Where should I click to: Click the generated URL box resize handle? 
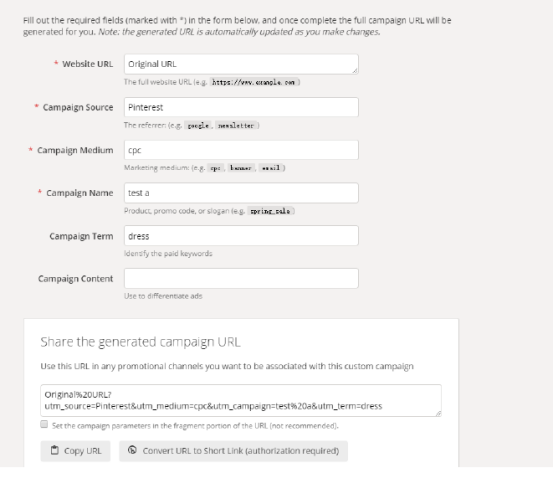[438, 413]
